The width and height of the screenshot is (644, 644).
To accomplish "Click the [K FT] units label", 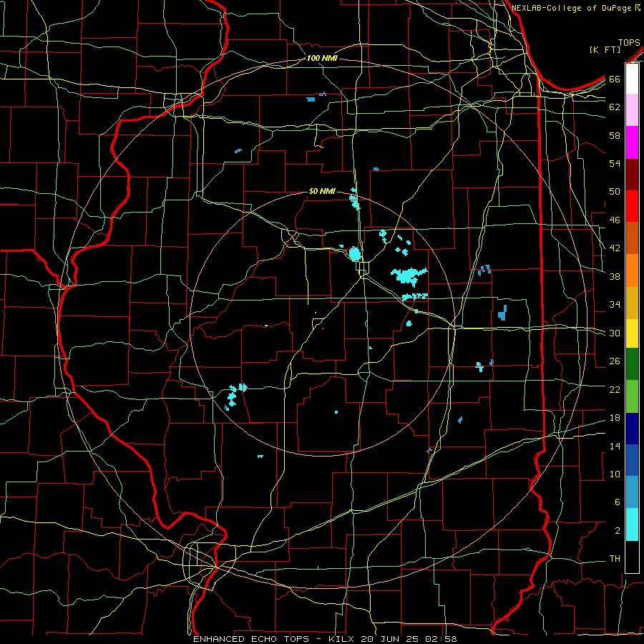I will click(605, 50).
